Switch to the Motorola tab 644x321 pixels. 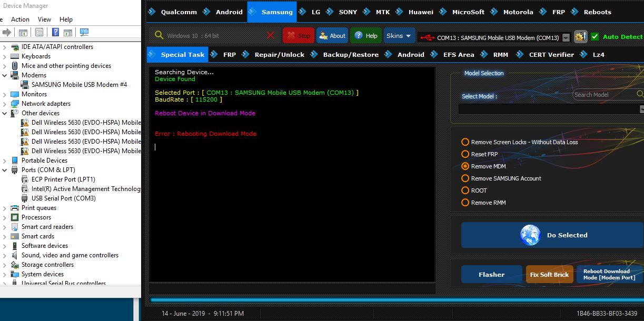click(513, 12)
